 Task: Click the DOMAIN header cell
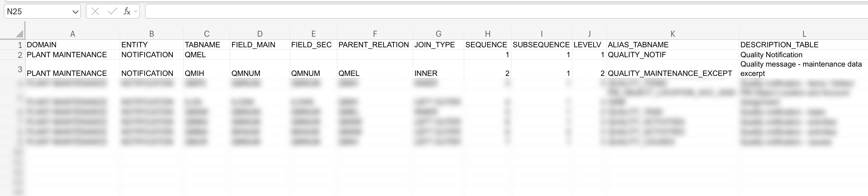pos(72,45)
